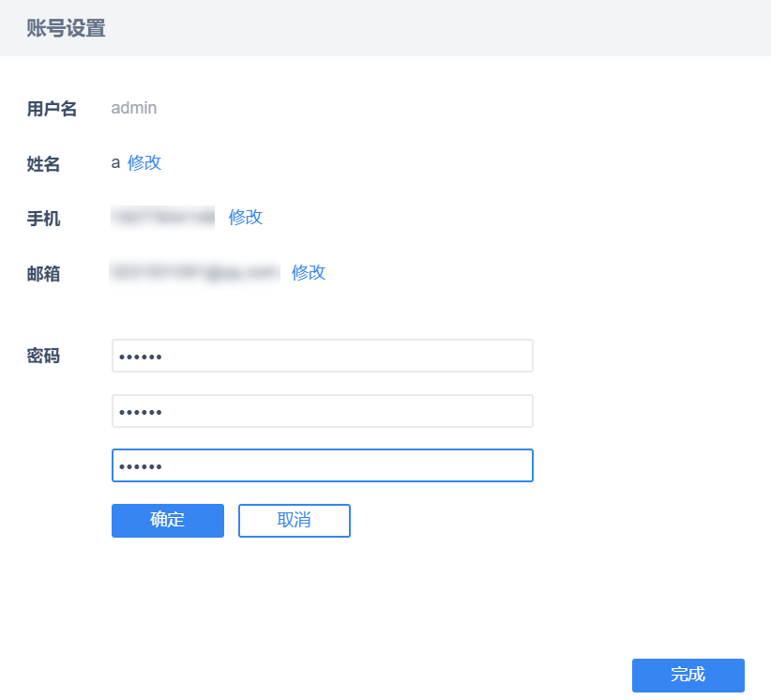This screenshot has width=771, height=700.
Task: Click the blurred phone number value
Action: (x=163, y=217)
